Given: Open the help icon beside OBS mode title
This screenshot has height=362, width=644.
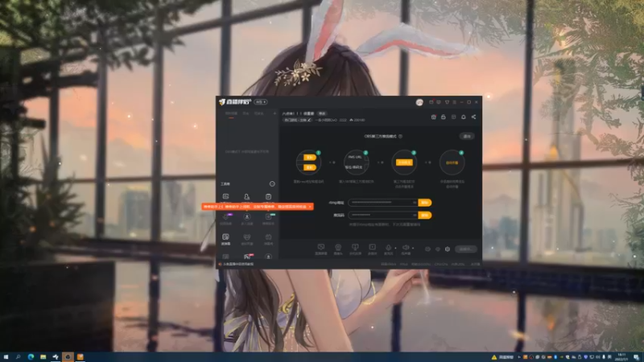Looking at the screenshot, I should coord(400,136).
